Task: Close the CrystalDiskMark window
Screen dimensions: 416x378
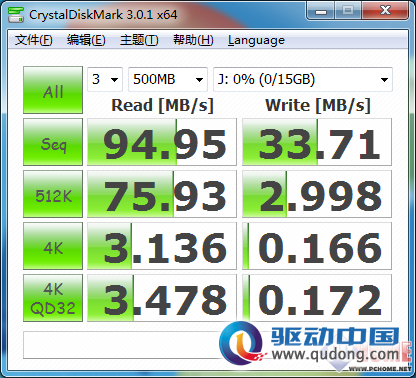Action: coord(385,11)
